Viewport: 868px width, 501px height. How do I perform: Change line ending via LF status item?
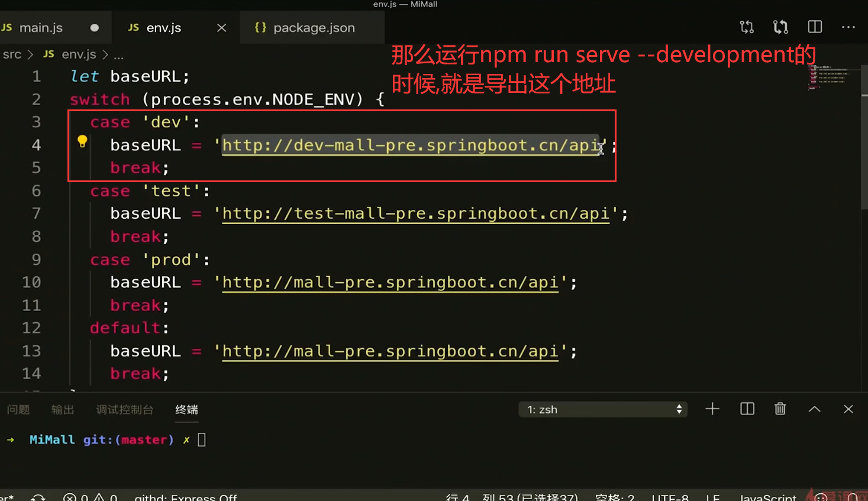pos(712,497)
